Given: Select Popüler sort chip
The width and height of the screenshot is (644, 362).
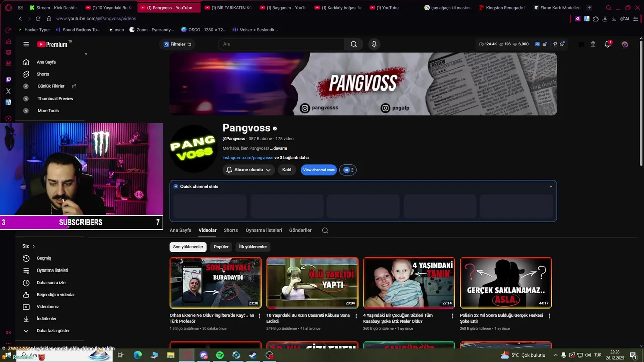Looking at the screenshot, I should (221, 247).
